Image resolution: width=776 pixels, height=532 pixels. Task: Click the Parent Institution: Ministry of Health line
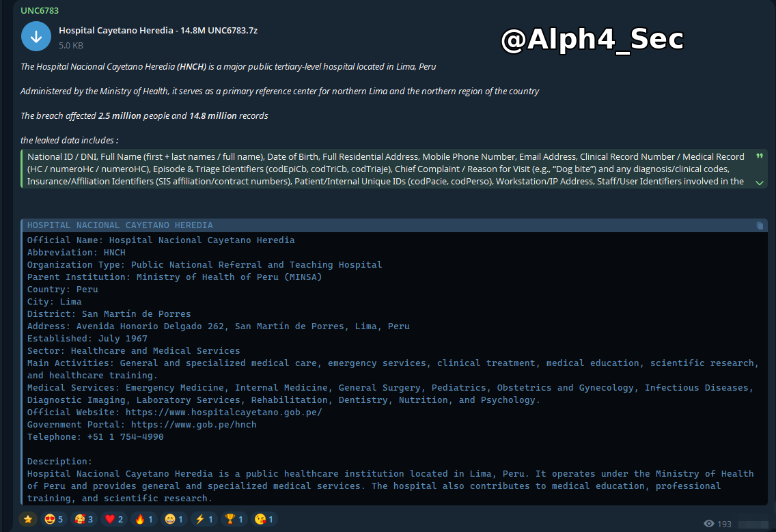[174, 277]
